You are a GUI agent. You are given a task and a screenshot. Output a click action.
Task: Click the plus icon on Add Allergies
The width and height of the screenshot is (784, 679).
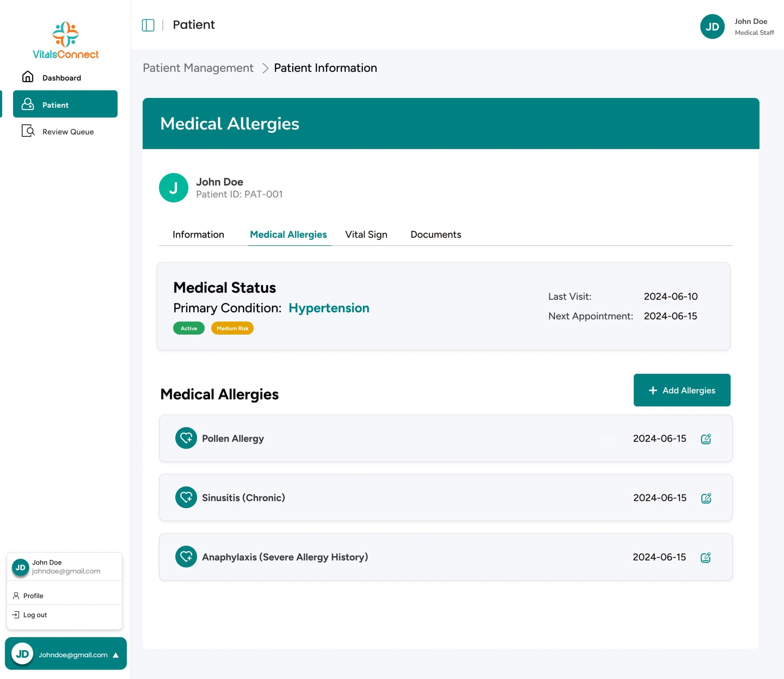(653, 390)
